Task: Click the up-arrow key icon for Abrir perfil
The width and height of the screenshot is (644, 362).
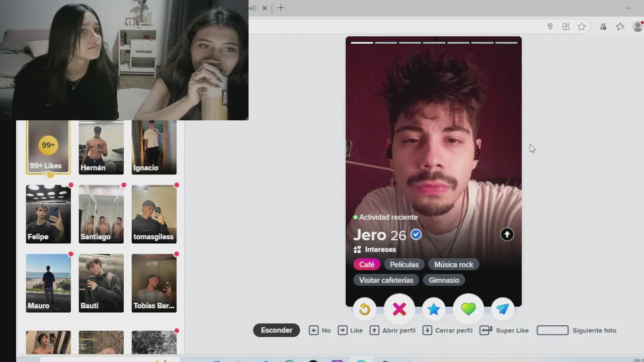Action: (x=374, y=330)
